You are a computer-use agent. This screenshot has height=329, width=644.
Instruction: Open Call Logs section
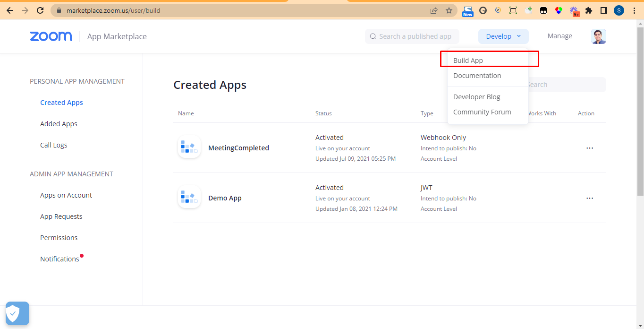coord(53,145)
